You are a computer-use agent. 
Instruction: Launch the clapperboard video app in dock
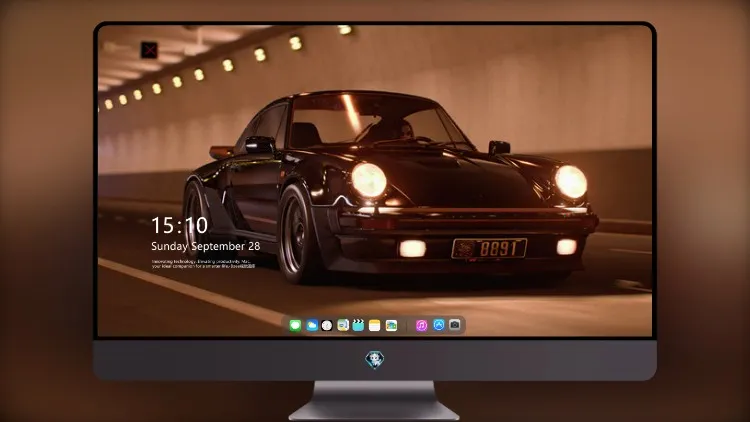[x=358, y=325]
